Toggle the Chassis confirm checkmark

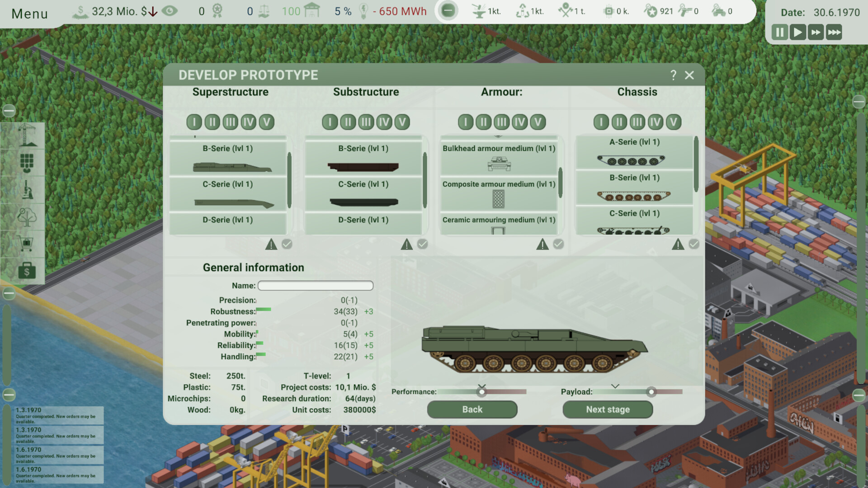tap(693, 244)
